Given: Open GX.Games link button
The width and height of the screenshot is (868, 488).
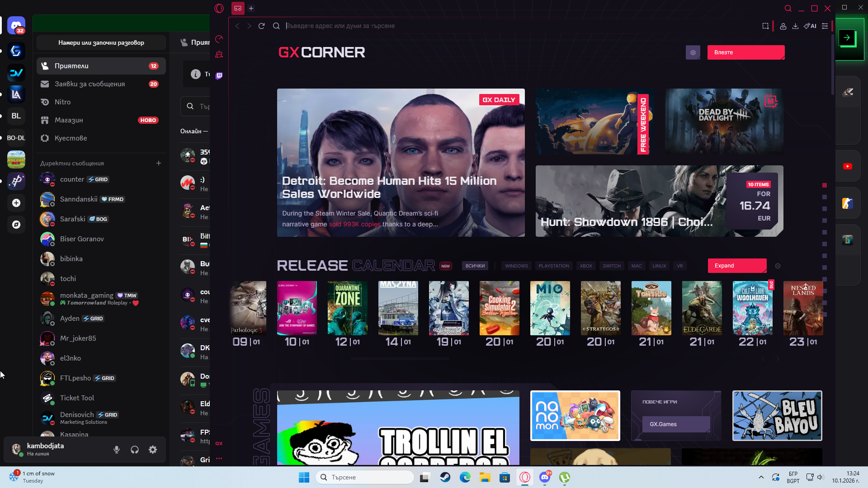Looking at the screenshot, I should 676,424.
